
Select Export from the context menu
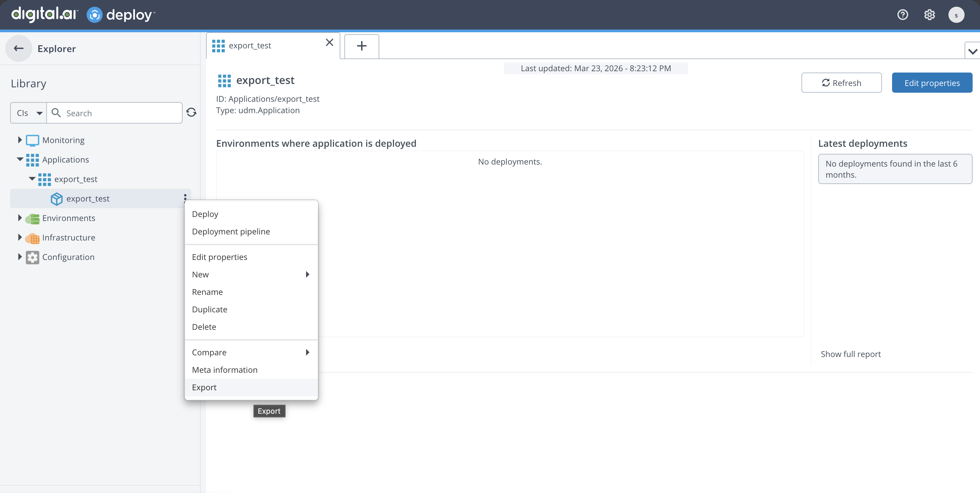204,387
